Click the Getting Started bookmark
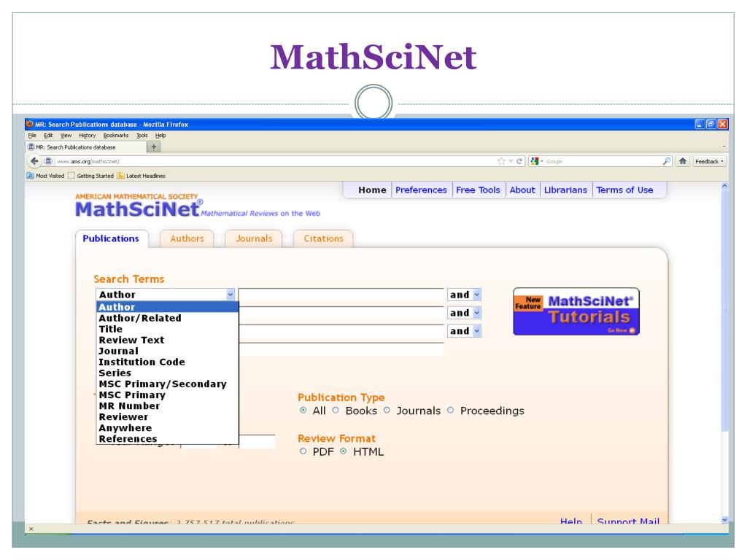Image resolution: width=747 pixels, height=560 pixels. [x=91, y=176]
